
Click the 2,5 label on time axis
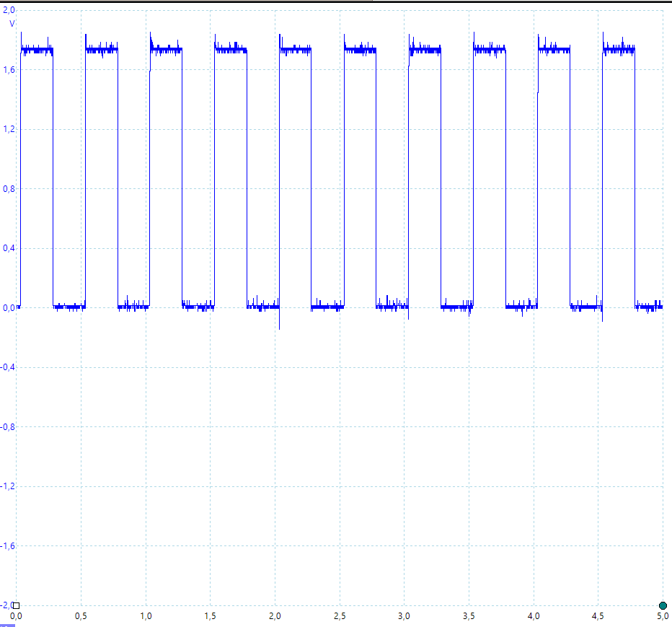click(x=340, y=616)
